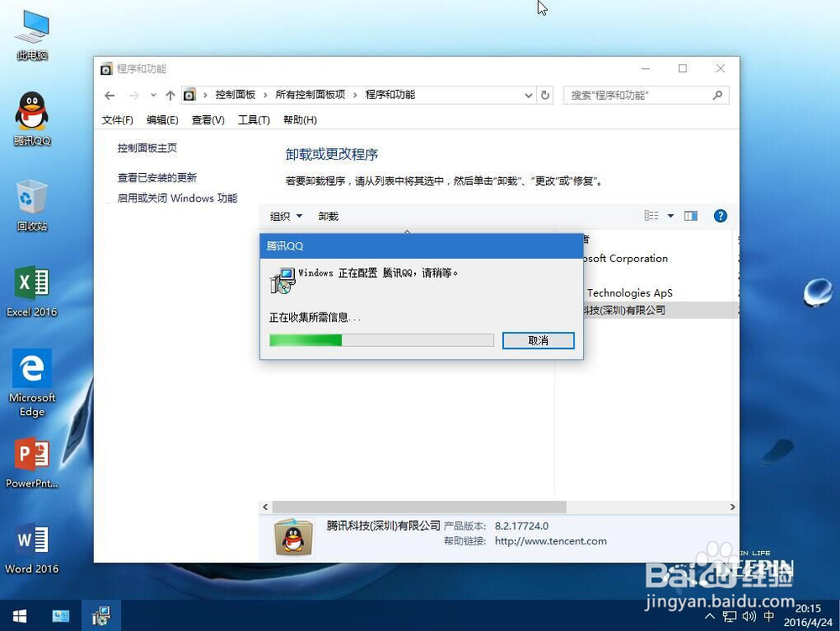Open the Windows Start menu

20,616
